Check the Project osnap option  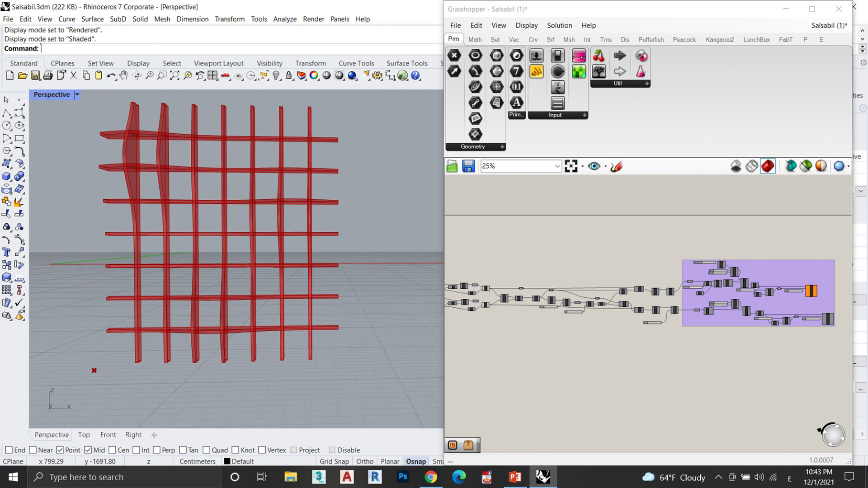294,450
